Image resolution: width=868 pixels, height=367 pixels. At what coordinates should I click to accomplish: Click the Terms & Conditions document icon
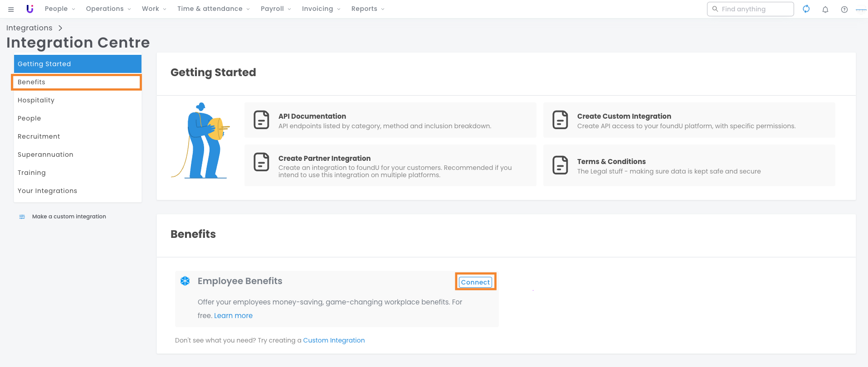pos(560,165)
